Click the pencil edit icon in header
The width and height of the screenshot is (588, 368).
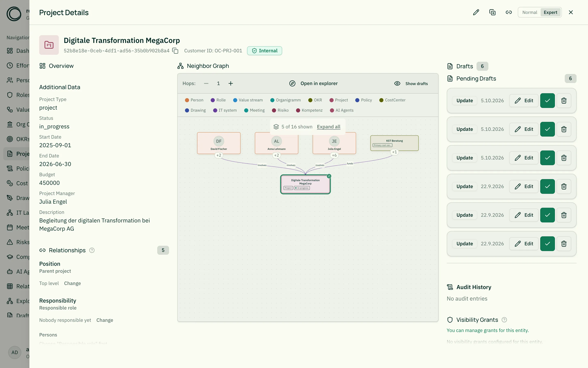pyautogui.click(x=476, y=12)
